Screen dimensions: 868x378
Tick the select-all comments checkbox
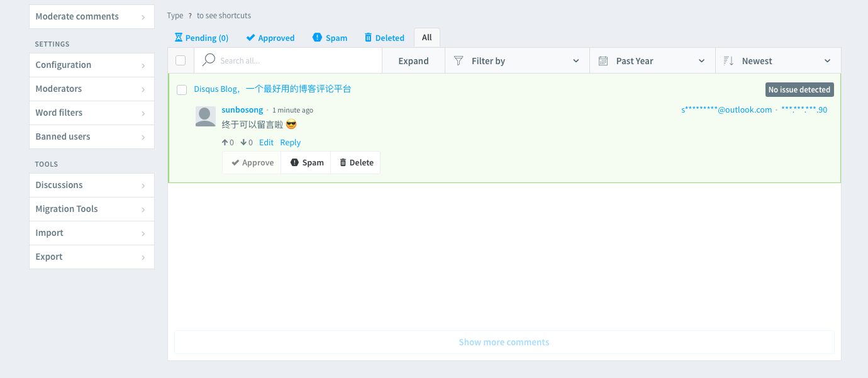coord(181,60)
